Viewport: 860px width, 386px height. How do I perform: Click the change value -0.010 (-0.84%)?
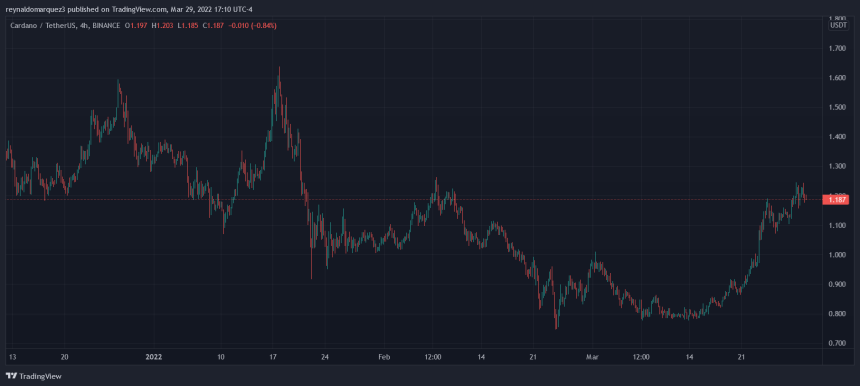252,25
